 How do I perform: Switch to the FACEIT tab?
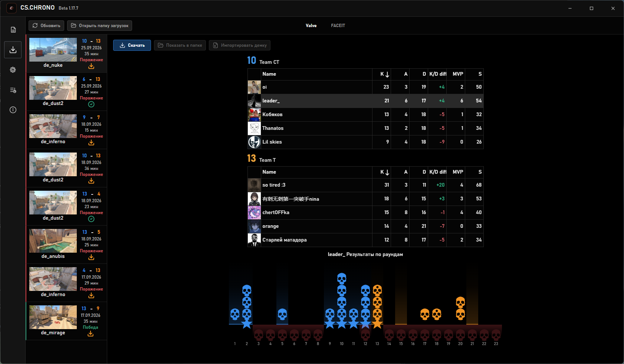point(338,26)
